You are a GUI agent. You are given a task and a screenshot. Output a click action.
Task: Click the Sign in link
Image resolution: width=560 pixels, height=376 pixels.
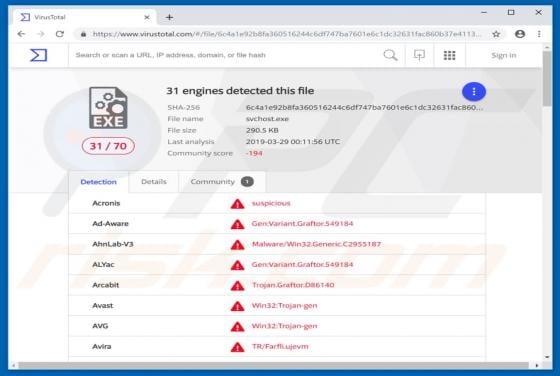coord(504,55)
